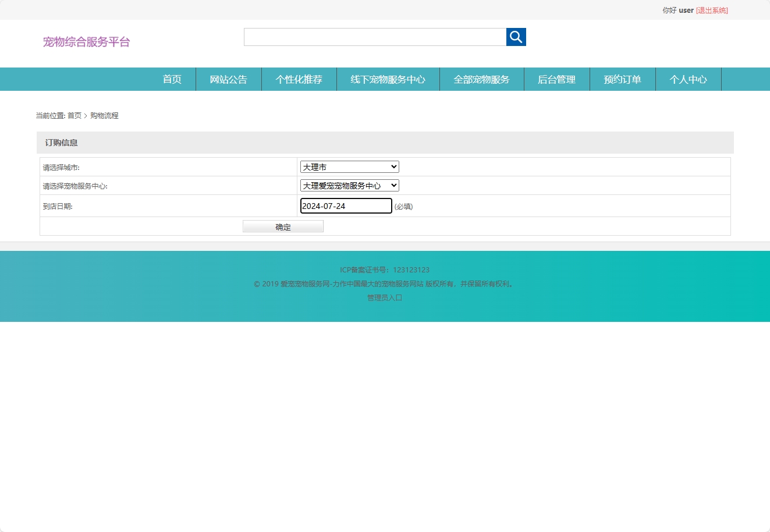Open 网站公告 navigation item
The image size is (770, 532).
229,79
